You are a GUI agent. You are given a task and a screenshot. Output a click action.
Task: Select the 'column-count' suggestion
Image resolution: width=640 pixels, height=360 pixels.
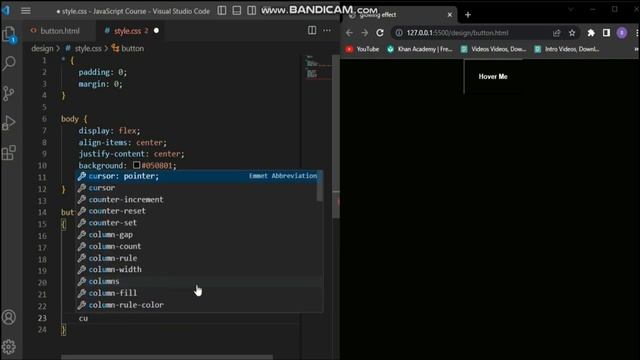coord(198,247)
